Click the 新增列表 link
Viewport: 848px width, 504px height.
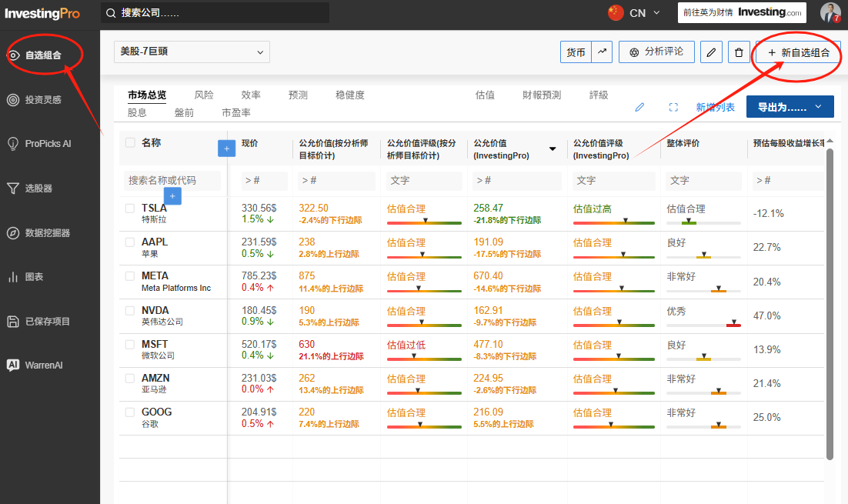click(715, 107)
